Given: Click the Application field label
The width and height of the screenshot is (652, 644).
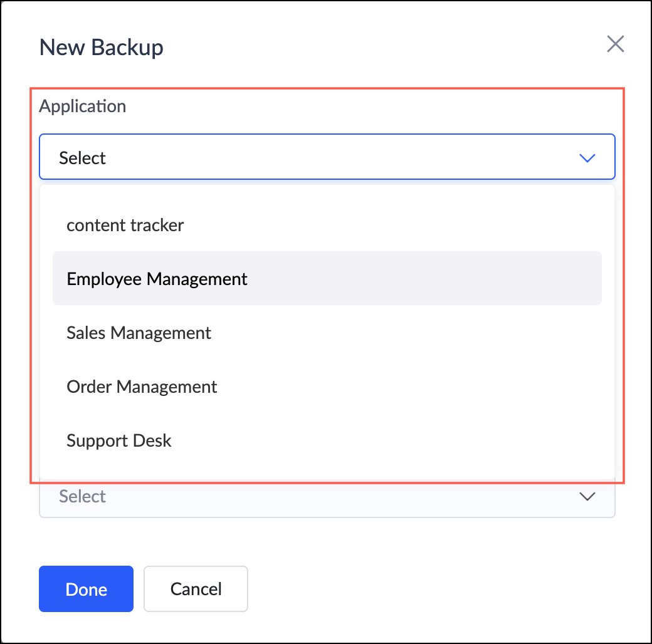Looking at the screenshot, I should click(83, 106).
